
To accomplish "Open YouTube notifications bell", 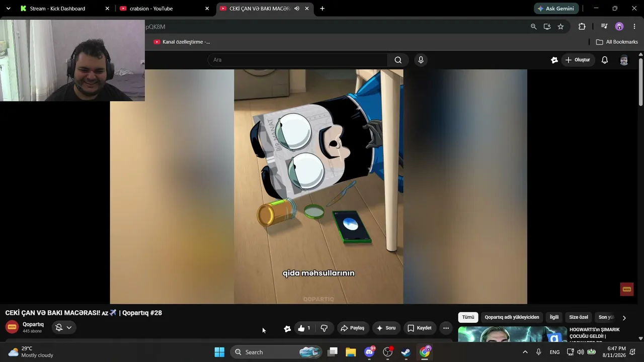I will 605,60.
